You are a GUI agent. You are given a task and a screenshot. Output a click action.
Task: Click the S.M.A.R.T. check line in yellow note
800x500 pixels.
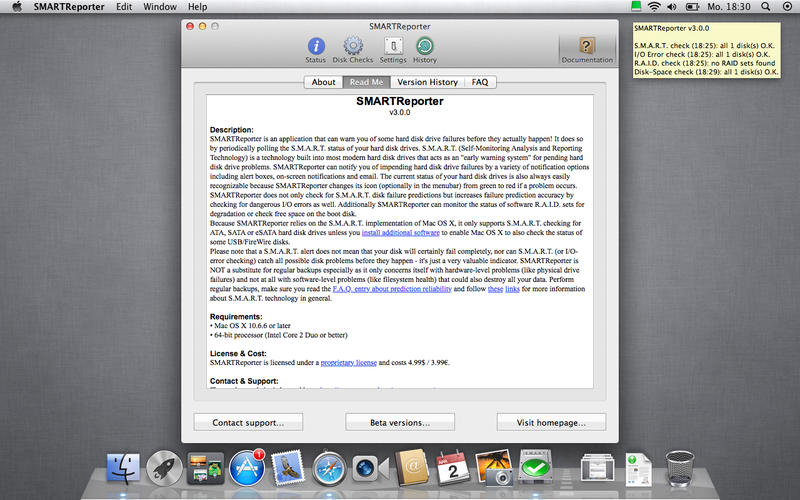tap(704, 45)
